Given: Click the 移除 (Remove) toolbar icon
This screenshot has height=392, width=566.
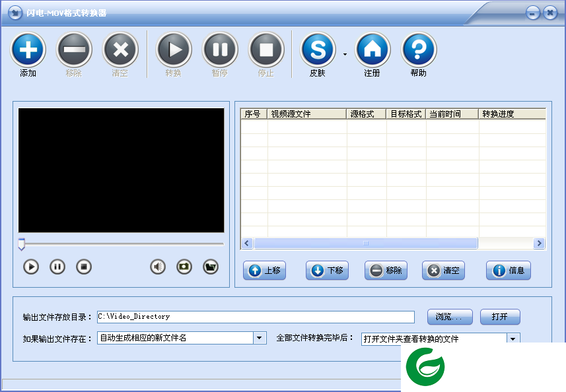Looking at the screenshot, I should pyautogui.click(x=74, y=49).
